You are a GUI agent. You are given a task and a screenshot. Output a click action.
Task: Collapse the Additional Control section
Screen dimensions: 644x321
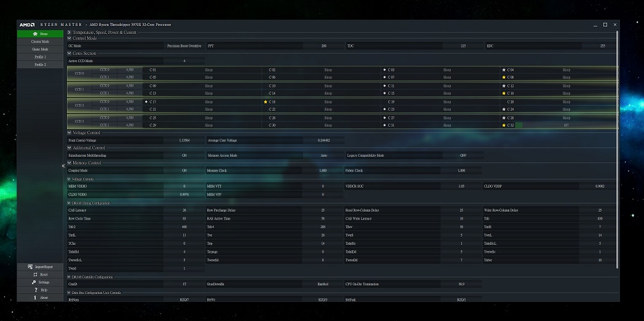click(x=70, y=148)
